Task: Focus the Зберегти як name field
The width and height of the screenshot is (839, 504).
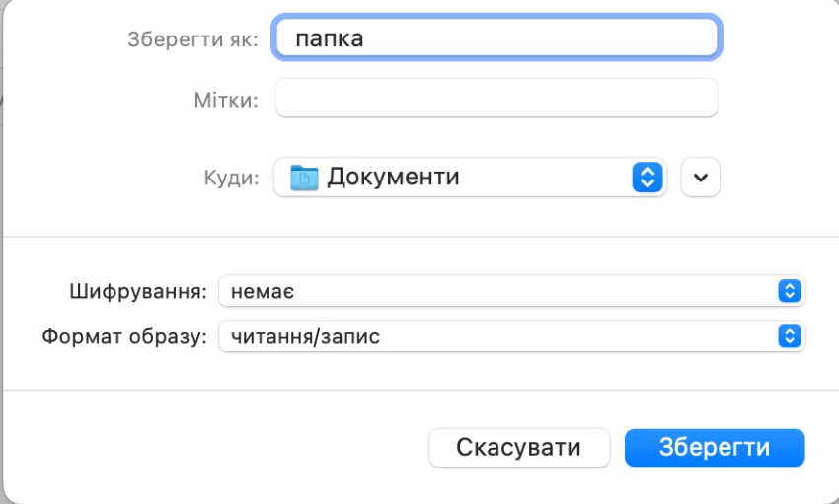Action: [x=497, y=37]
